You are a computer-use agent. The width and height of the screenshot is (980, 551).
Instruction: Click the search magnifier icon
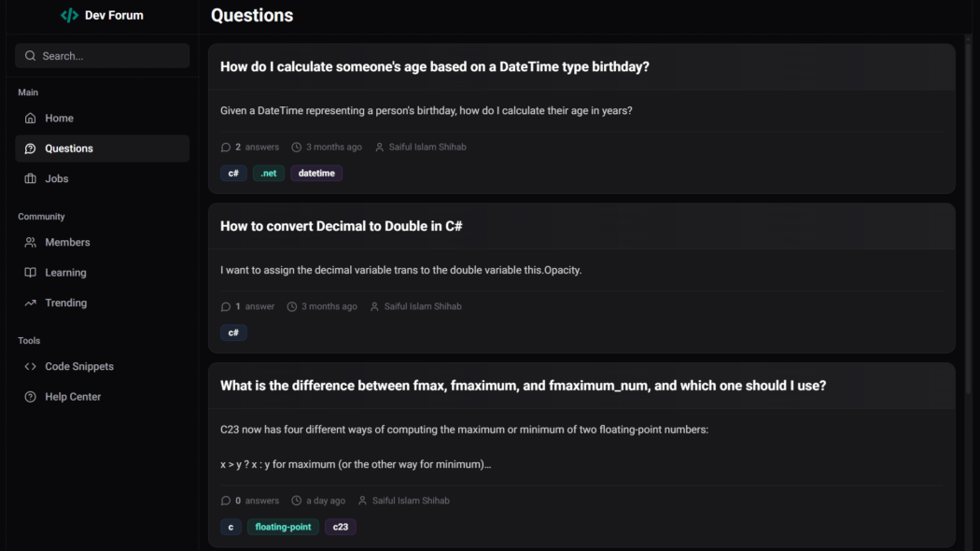[29, 55]
